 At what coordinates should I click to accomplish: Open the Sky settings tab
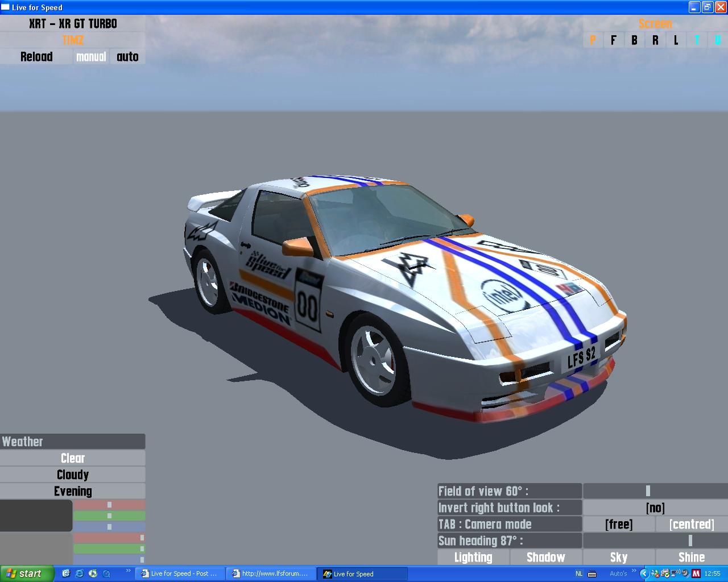[x=619, y=557]
